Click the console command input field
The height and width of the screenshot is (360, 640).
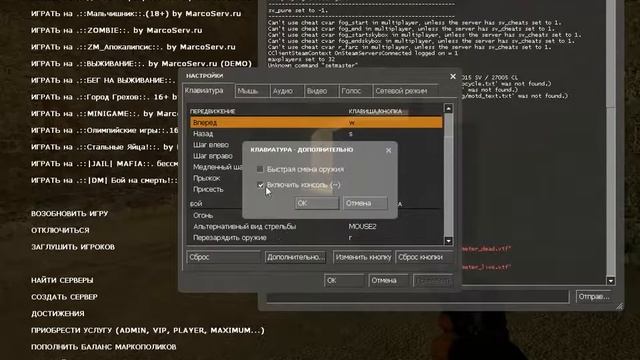[x=418, y=297]
